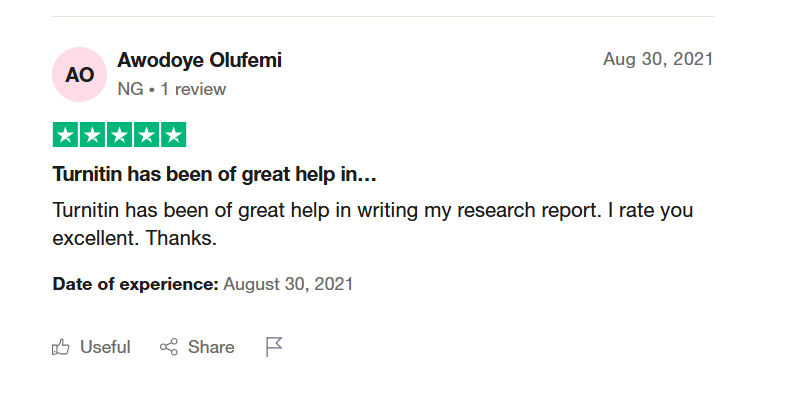The image size is (792, 411).
Task: Mark the review as Useful via label
Action: (105, 347)
